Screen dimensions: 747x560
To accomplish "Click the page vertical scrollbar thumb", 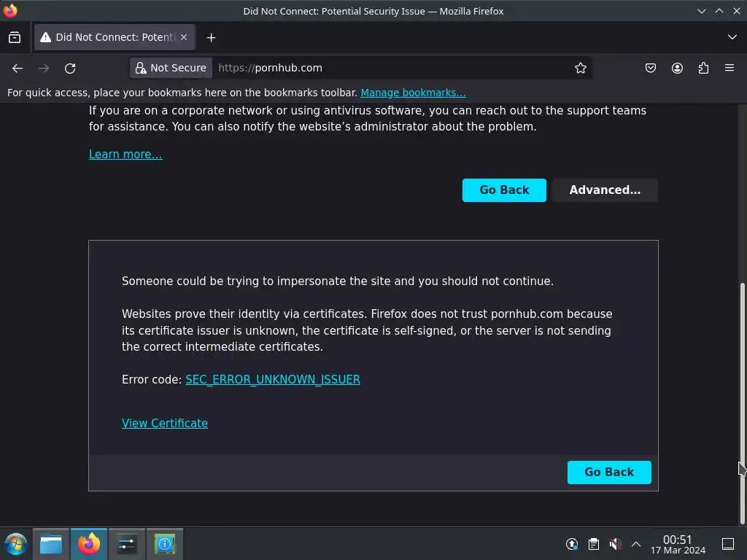I will point(742,404).
